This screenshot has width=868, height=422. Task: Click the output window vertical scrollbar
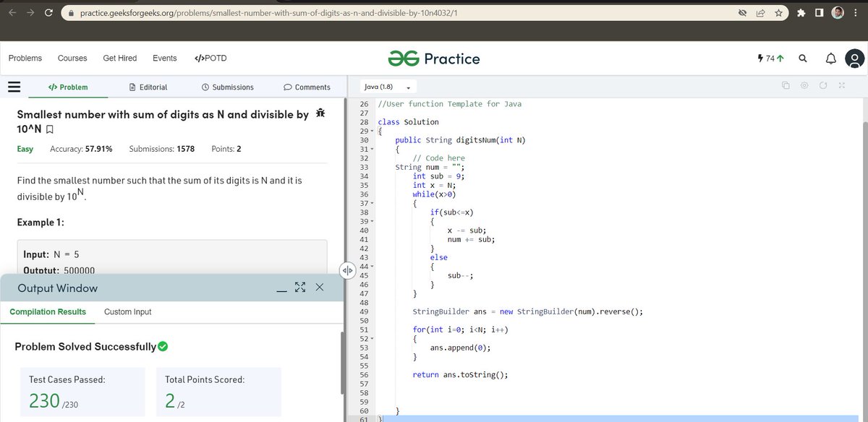pyautogui.click(x=342, y=361)
